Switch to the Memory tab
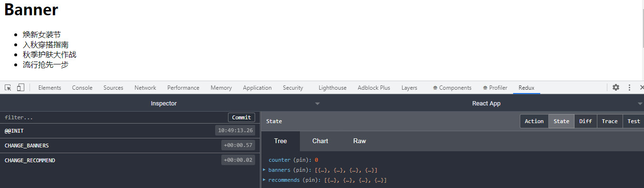 pyautogui.click(x=221, y=88)
